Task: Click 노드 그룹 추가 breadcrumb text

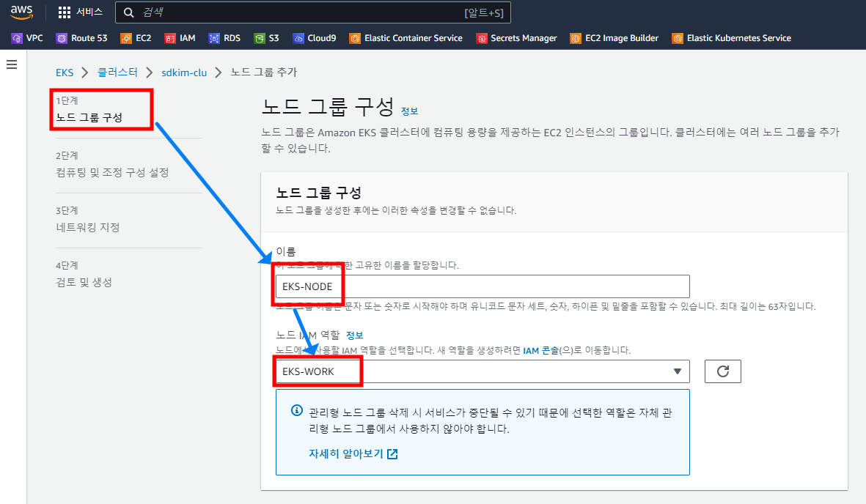Action: (263, 73)
